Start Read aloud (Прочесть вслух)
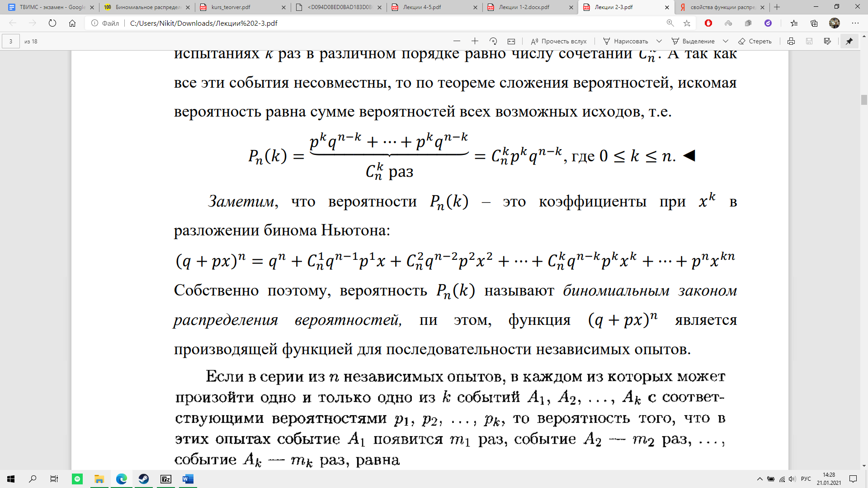Image resolution: width=868 pixels, height=488 pixels. point(559,41)
